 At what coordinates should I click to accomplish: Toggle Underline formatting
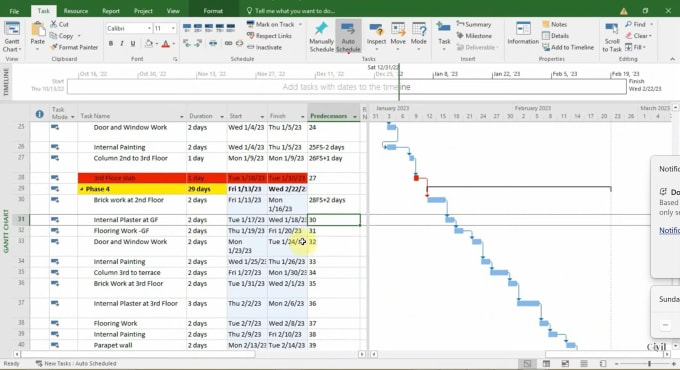click(133, 43)
